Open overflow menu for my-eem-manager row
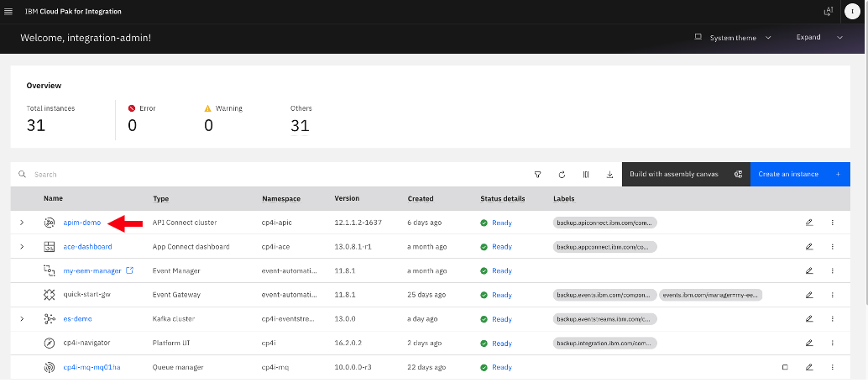The image size is (868, 383). click(832, 271)
